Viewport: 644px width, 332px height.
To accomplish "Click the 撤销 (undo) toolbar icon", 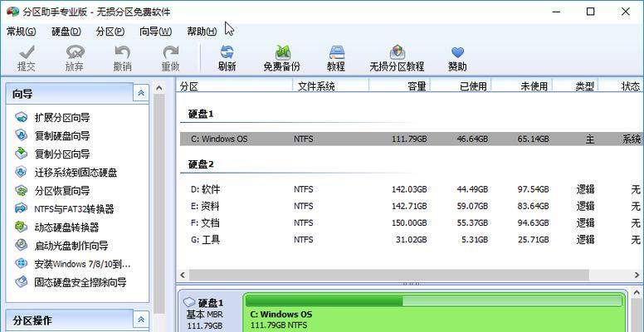I will click(122, 52).
